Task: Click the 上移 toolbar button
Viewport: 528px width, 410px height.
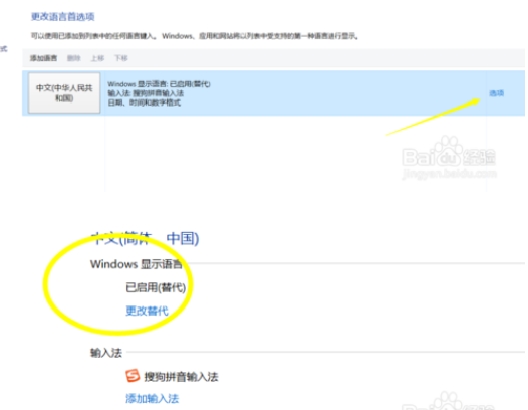Action: (97, 58)
